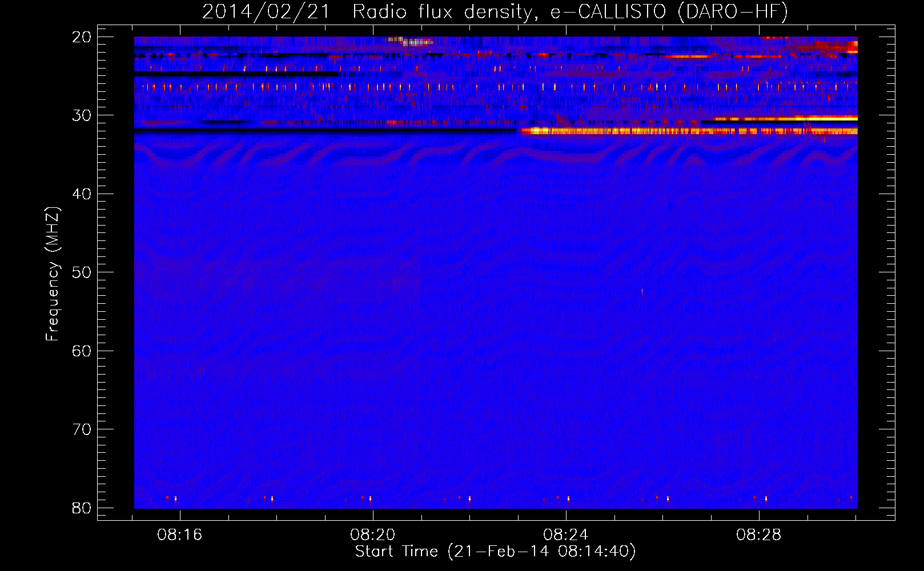The width and height of the screenshot is (924, 571).
Task: Click the 40 frequency tick label
Action: 82,194
